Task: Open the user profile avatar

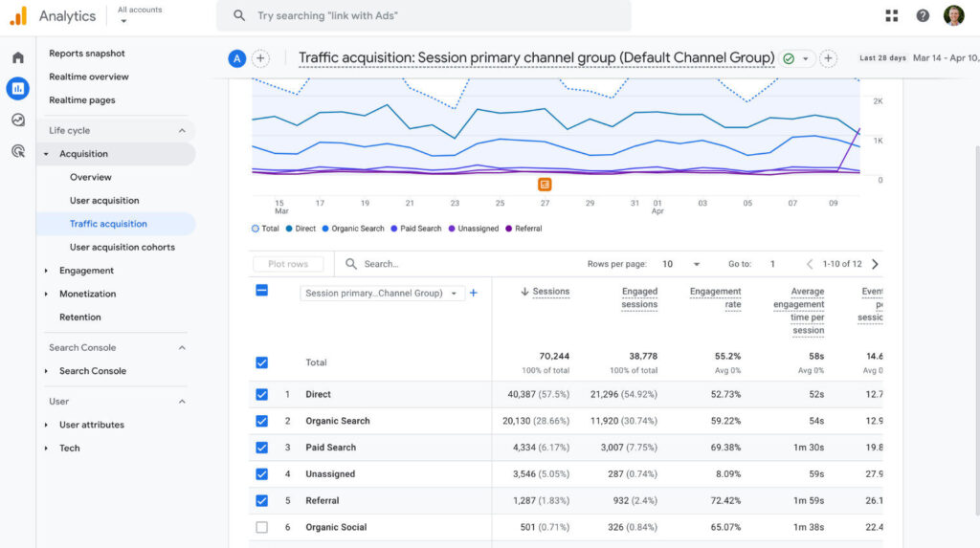Action: (x=954, y=15)
